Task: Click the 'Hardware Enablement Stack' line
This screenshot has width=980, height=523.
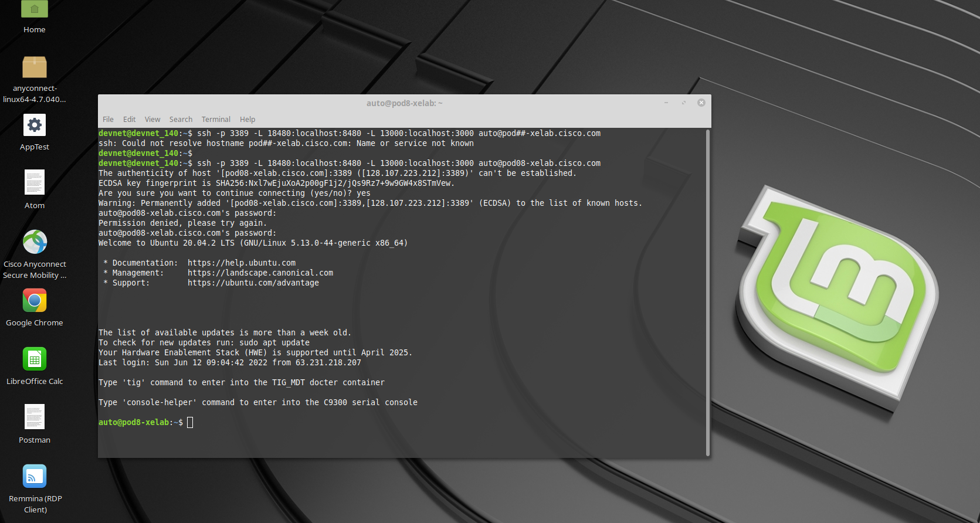Action: pyautogui.click(x=255, y=352)
